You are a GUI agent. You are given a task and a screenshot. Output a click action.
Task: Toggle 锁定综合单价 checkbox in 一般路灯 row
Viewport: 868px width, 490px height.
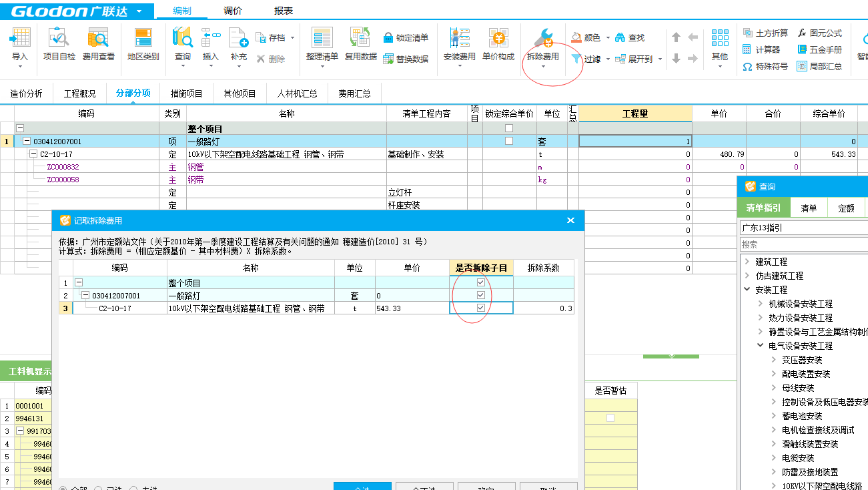click(509, 141)
